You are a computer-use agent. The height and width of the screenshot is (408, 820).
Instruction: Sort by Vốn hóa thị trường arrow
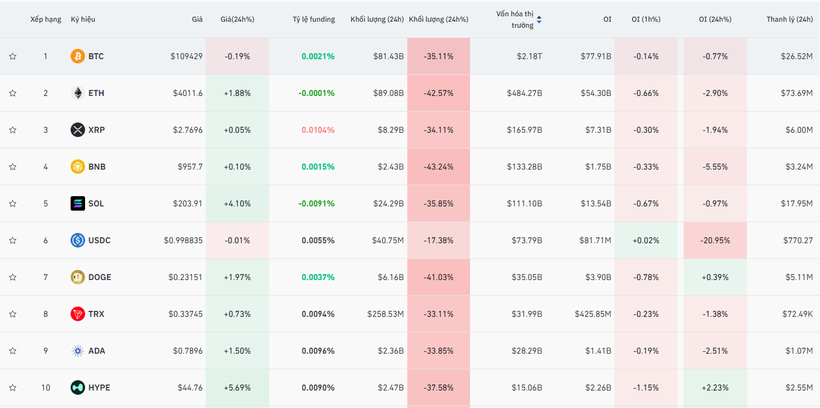[541, 19]
